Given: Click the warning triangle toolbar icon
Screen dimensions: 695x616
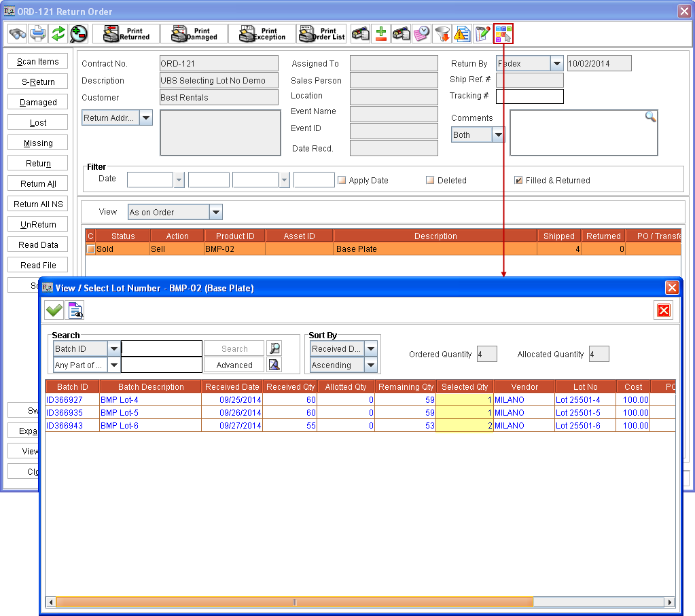Looking at the screenshot, I should point(462,33).
